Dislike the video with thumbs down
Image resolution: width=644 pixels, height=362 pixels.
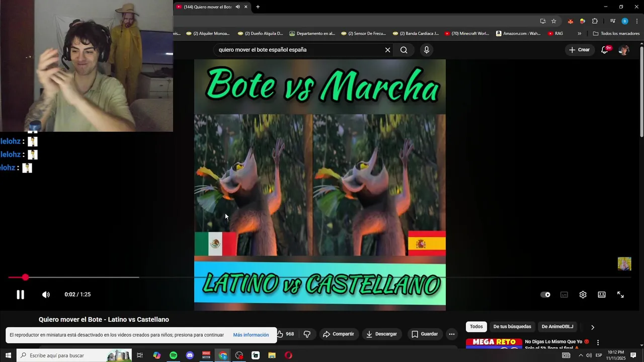(307, 334)
